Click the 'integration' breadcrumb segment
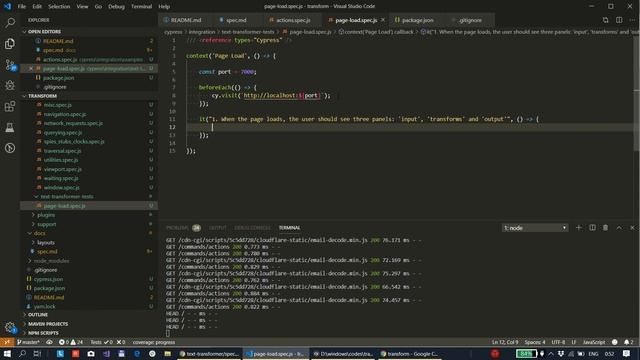640x360 pixels. [202, 32]
